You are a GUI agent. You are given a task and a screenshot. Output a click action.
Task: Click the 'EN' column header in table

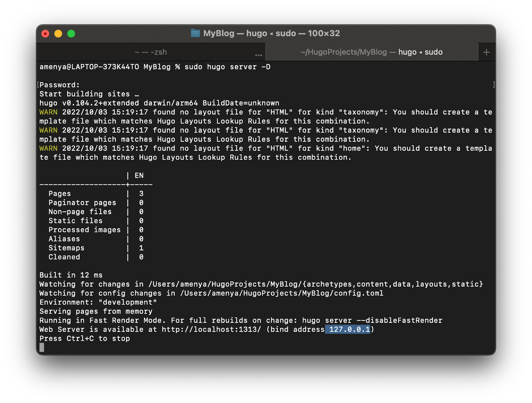coord(139,175)
